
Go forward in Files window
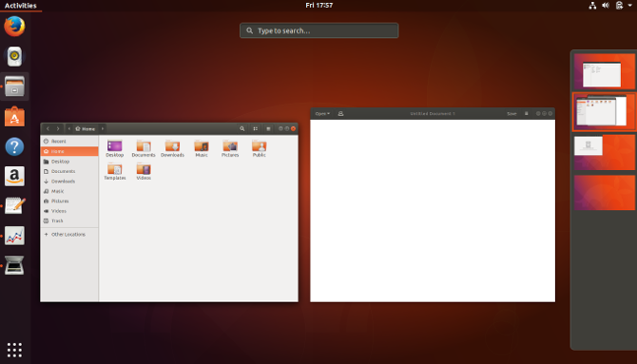tap(58, 129)
